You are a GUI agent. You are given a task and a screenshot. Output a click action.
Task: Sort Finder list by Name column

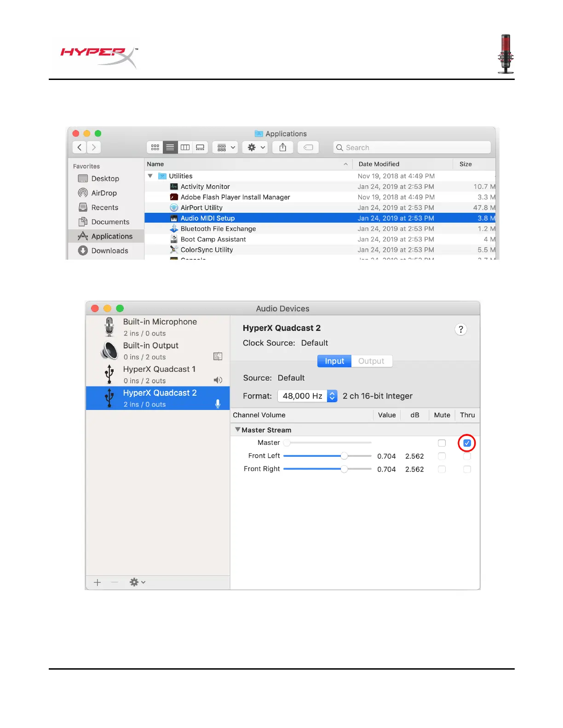(248, 164)
